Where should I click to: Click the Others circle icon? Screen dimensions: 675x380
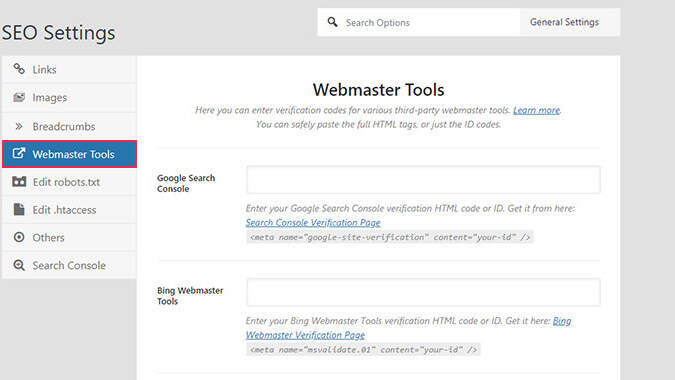[19, 237]
